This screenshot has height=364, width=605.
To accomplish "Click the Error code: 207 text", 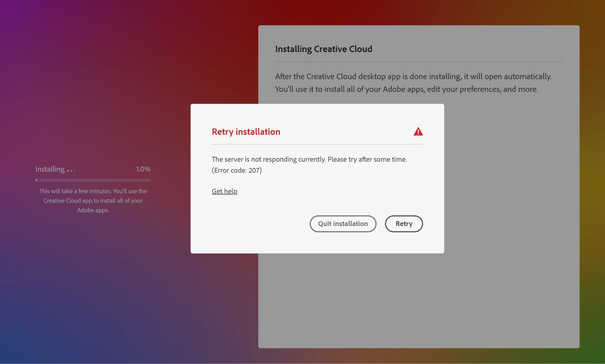I will coord(237,170).
